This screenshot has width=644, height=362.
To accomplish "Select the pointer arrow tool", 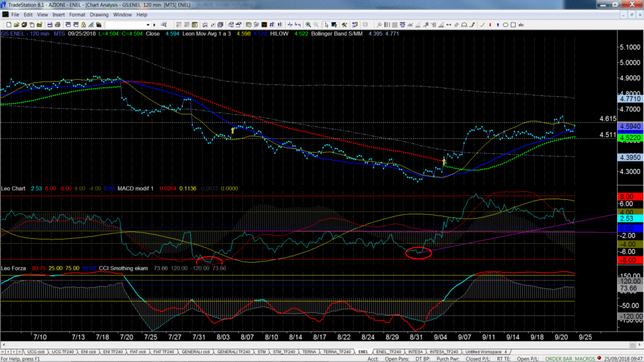I will pyautogui.click(x=326, y=25).
